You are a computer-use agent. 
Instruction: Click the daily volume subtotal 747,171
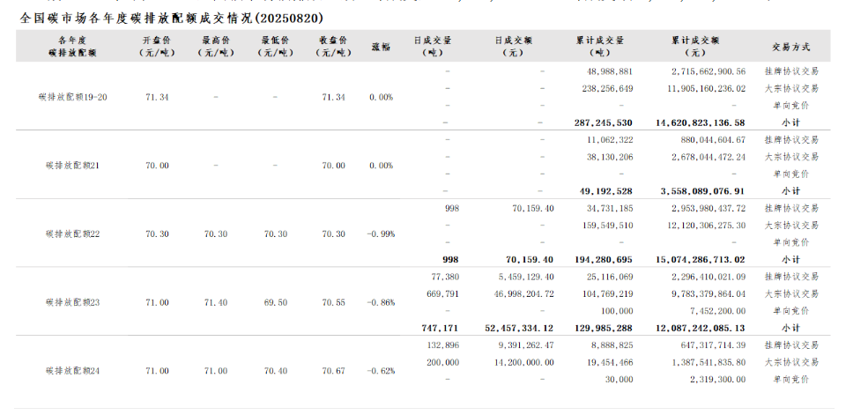tap(441, 328)
